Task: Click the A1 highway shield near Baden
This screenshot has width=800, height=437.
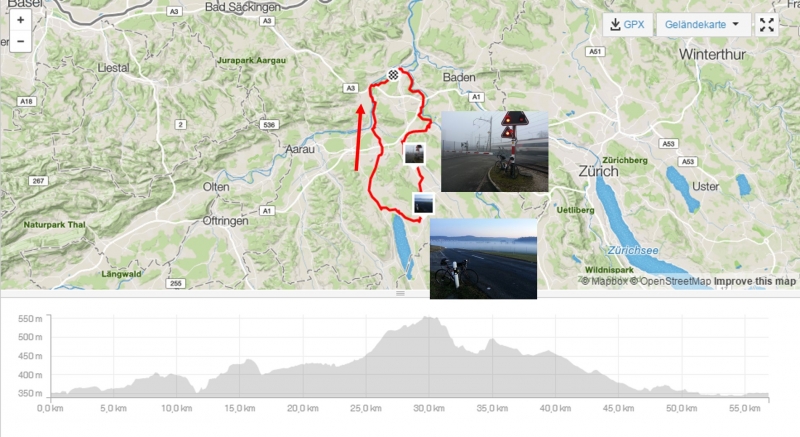Action: pos(476,97)
